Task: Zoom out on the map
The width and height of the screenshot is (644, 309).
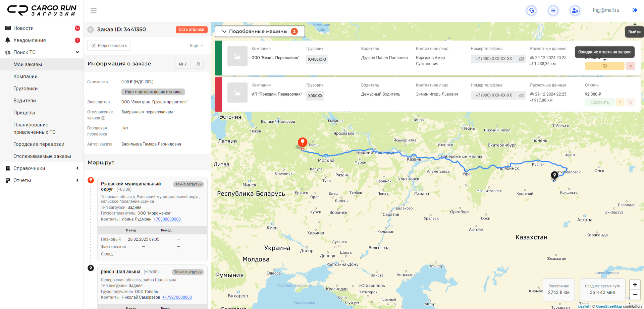Action: tap(635, 295)
